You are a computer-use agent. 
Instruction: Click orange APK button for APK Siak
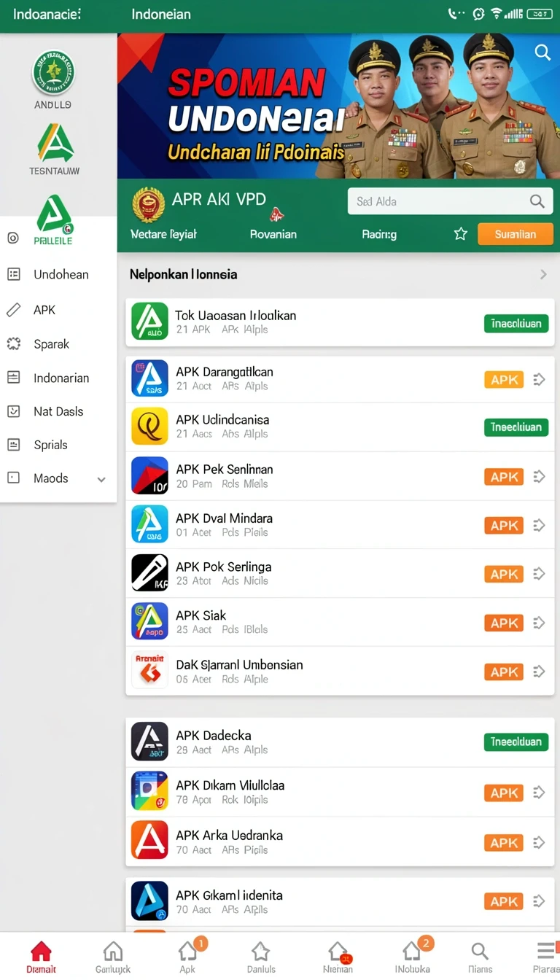(504, 623)
